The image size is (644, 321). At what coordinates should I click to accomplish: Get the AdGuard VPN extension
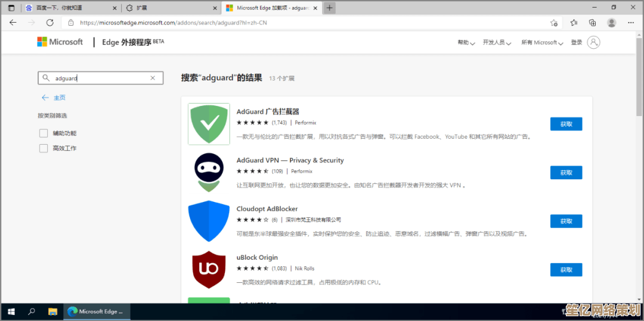click(566, 173)
